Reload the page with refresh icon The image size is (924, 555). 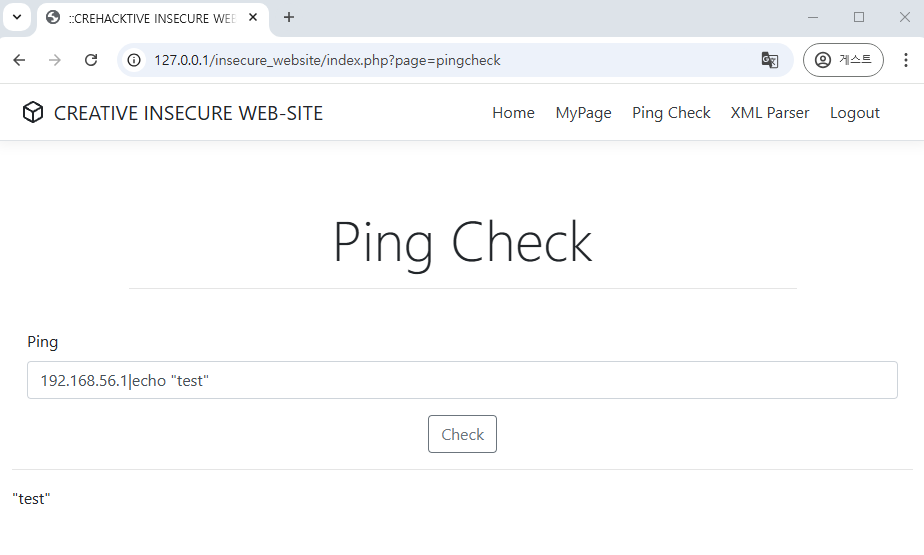[x=91, y=60]
